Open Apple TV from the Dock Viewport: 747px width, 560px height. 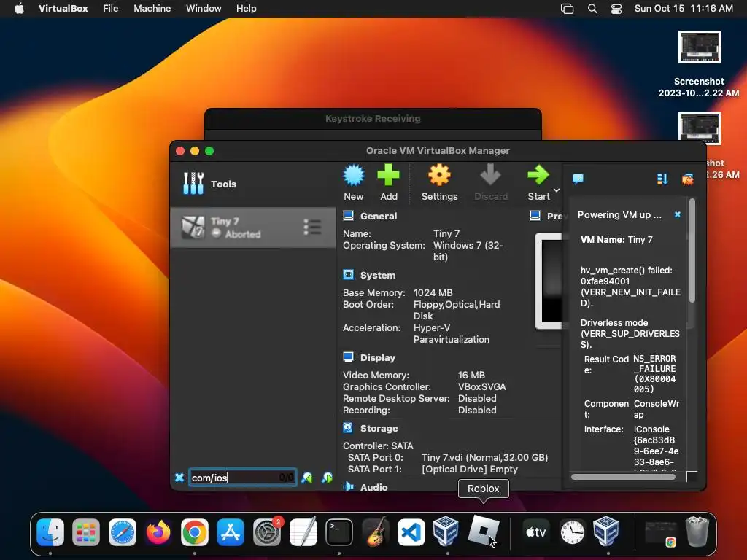pos(535,532)
